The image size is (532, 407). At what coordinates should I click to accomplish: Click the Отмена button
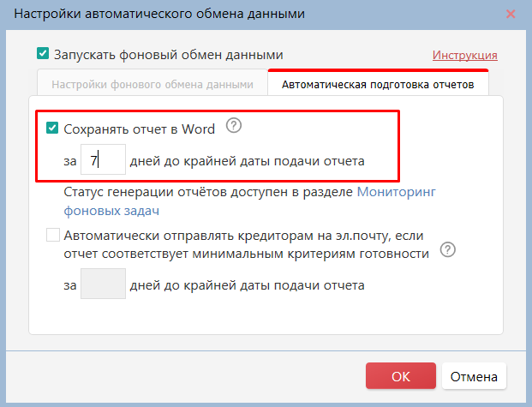(x=474, y=376)
